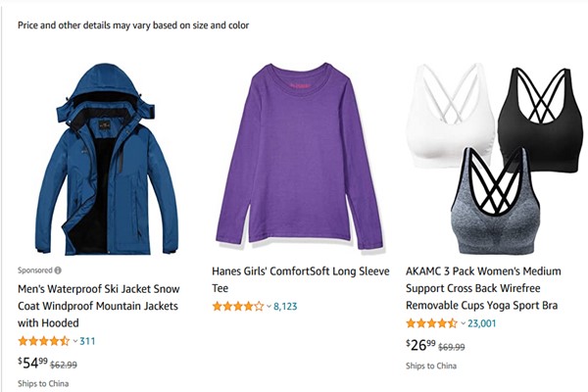View the 311 reviews for ski jacket
The image size is (588, 392).
click(x=87, y=341)
